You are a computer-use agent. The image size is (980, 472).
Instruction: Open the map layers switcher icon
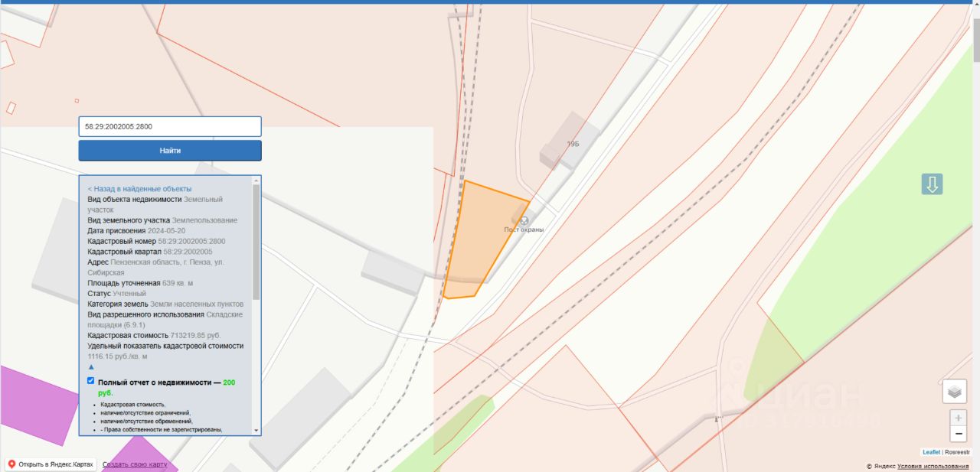click(x=954, y=391)
